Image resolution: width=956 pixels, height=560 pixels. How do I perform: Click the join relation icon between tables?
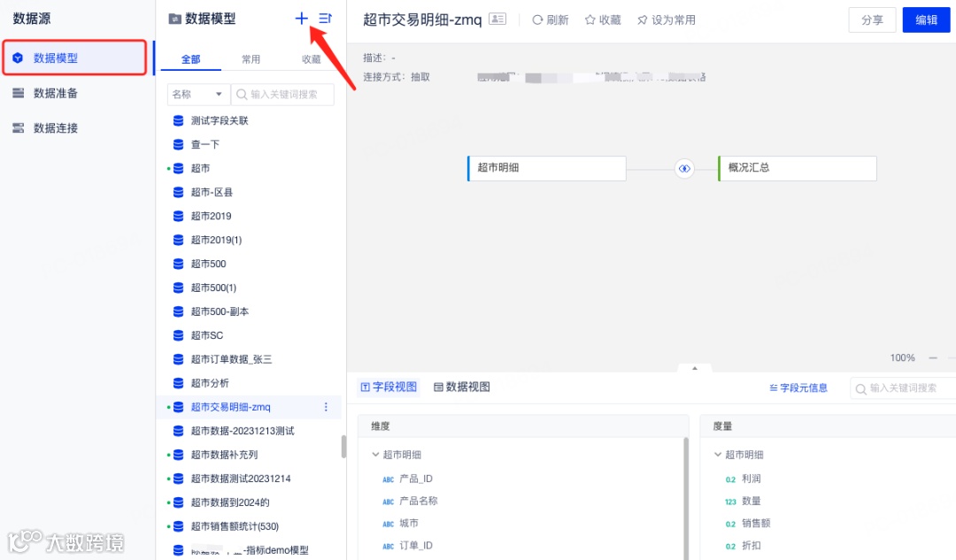point(684,168)
